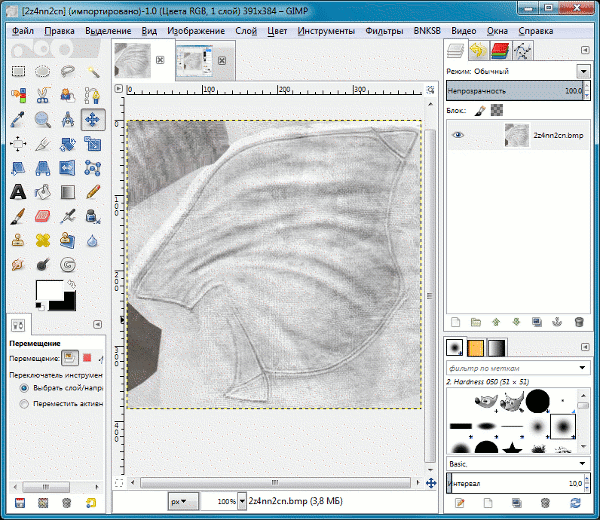Refresh brushes button at panel bottom
600x520 pixels.
tap(575, 503)
